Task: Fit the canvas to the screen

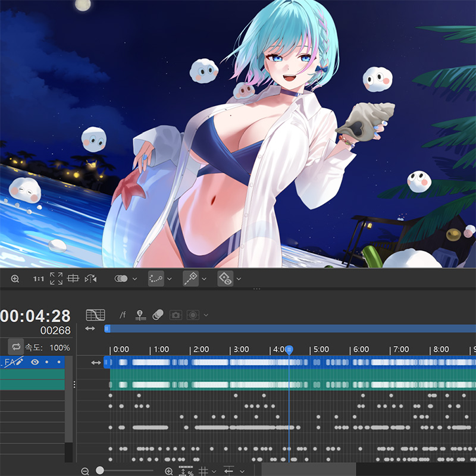Action: [56, 278]
